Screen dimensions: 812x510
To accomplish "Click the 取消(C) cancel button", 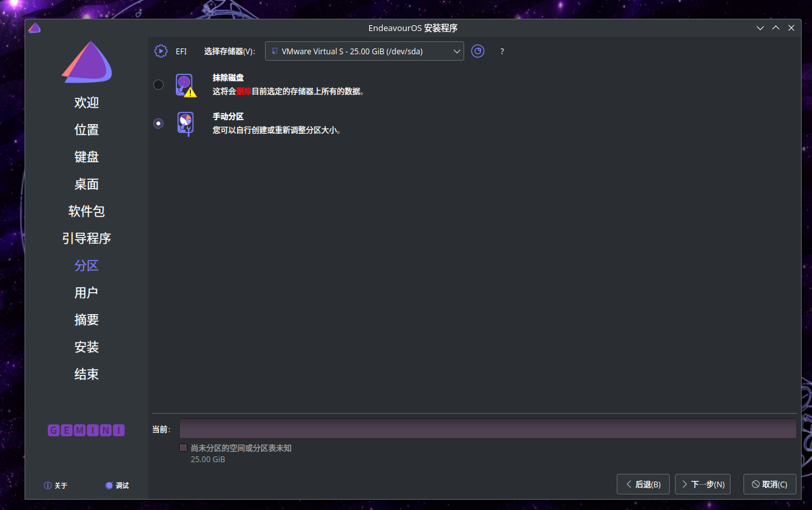I will [x=770, y=484].
